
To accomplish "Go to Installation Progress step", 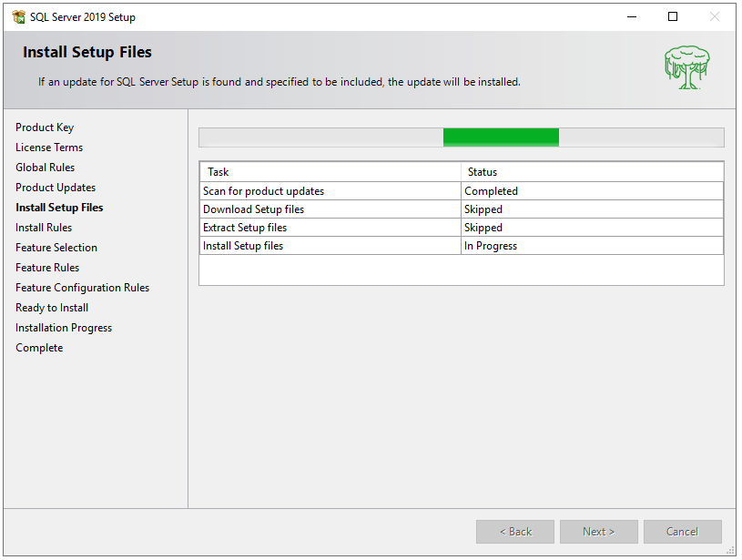I will pos(64,328).
